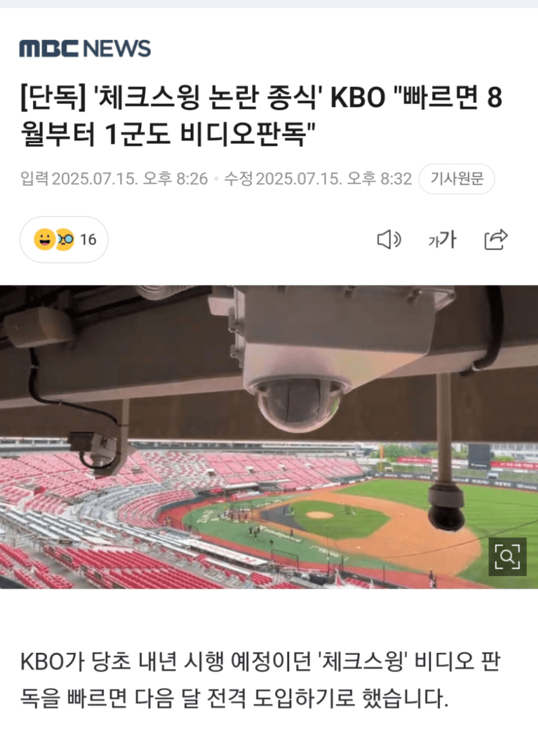This screenshot has height=756, width=538.
Task: Click the 입력 2025.07.15 timestamp
Action: tap(114, 179)
